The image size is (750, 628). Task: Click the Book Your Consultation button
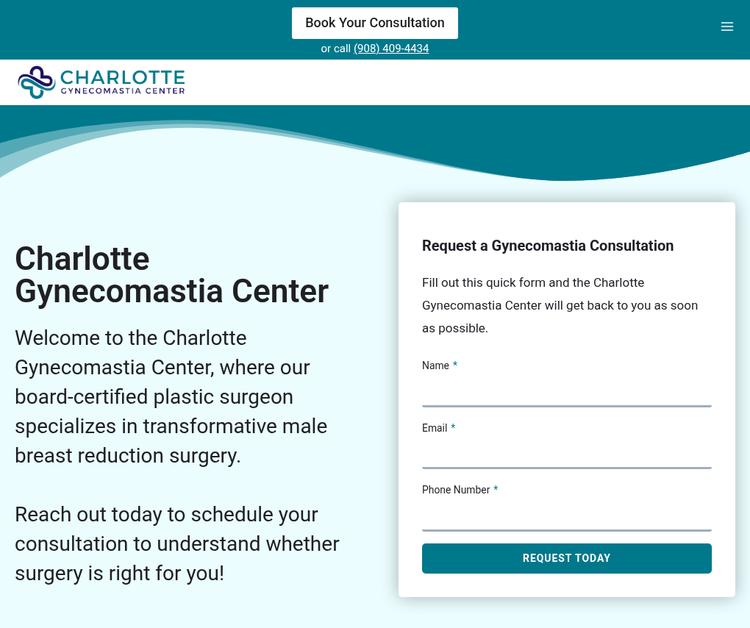tap(374, 23)
